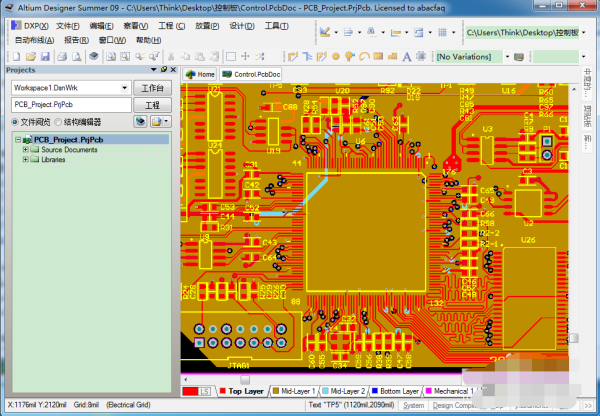Expand the grids dropdown arrow
Viewport: 600px width, 416px height.
coord(454,33)
